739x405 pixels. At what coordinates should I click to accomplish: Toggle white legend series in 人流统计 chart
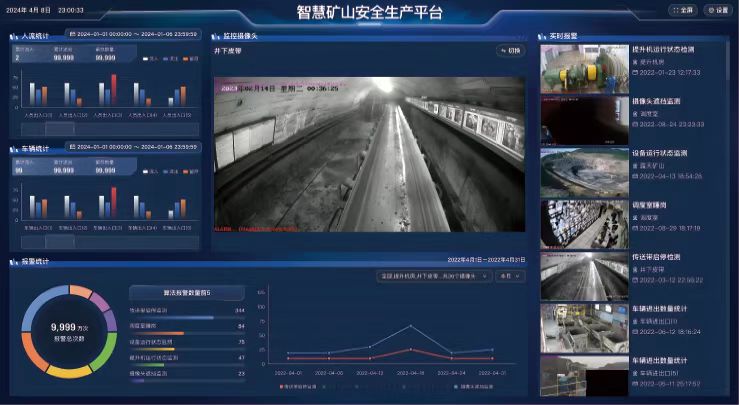point(150,59)
